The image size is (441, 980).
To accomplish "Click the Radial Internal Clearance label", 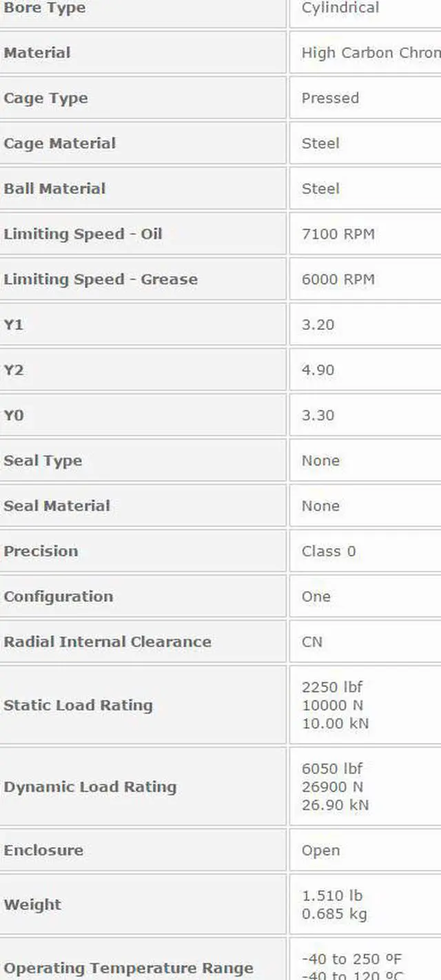I will coord(107,642).
